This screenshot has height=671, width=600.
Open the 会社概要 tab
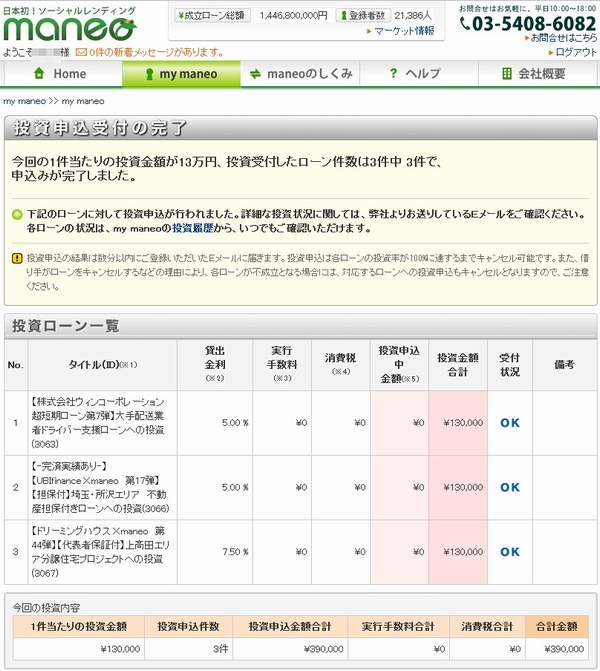click(x=538, y=74)
